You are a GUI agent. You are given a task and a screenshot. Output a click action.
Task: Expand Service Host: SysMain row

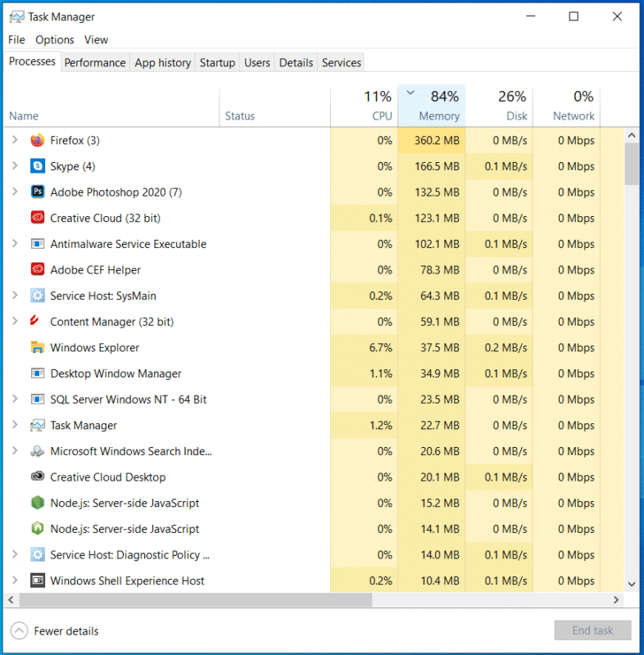click(x=15, y=296)
